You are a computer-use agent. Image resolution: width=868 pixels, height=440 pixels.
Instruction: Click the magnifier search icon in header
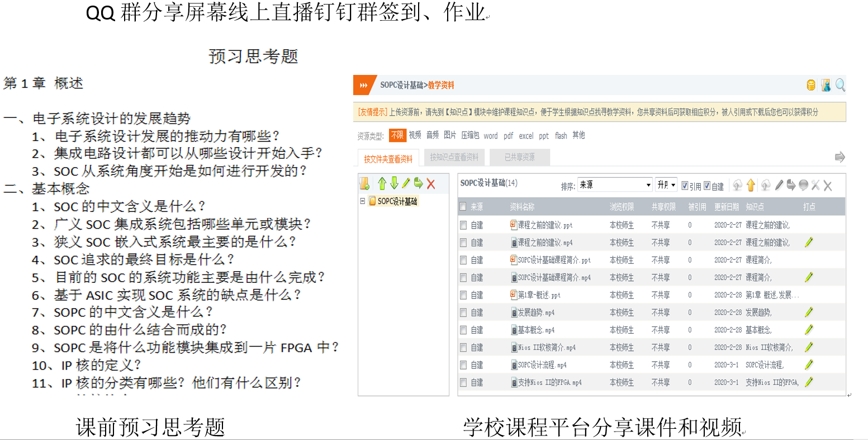point(840,85)
